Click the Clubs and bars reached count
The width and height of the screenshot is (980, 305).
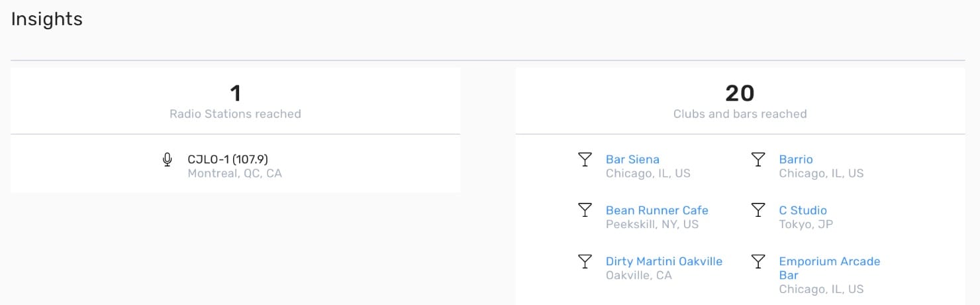click(x=740, y=93)
